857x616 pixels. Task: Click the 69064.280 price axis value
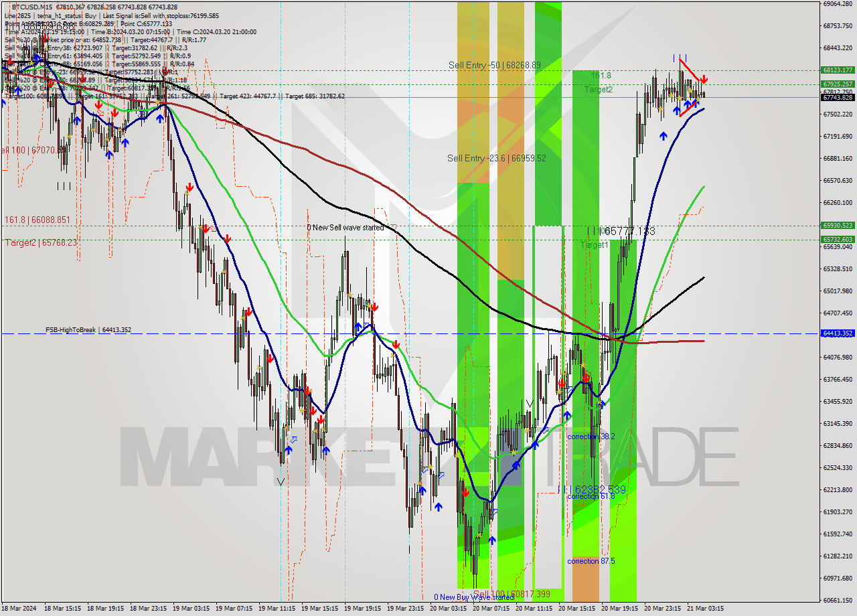coord(838,4)
